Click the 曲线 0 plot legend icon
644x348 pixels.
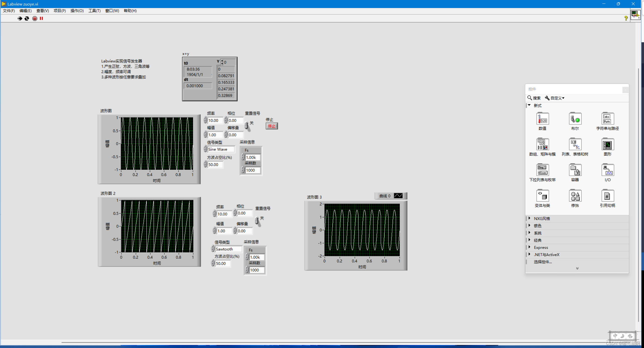(x=398, y=196)
